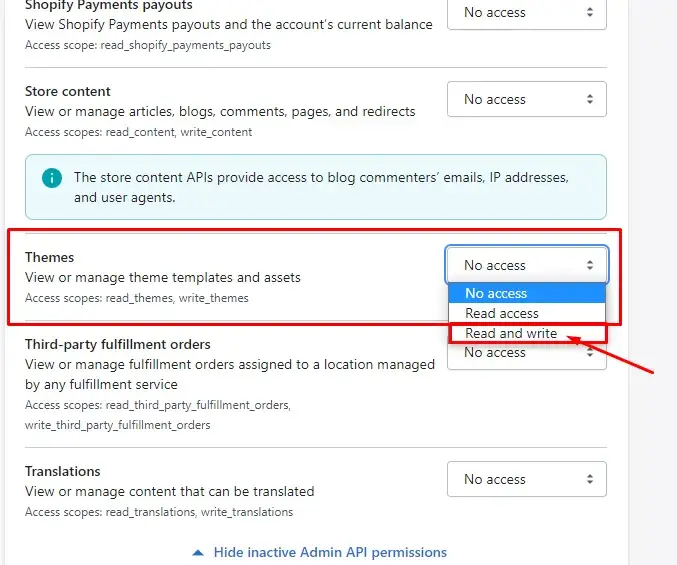677x565 pixels.
Task: Expand the Translations access dropdown
Action: point(526,479)
